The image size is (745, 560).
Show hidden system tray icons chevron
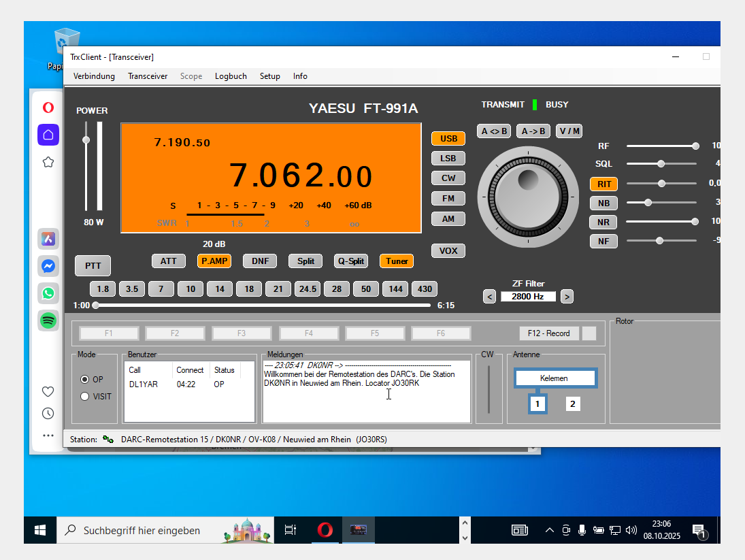[x=550, y=530]
